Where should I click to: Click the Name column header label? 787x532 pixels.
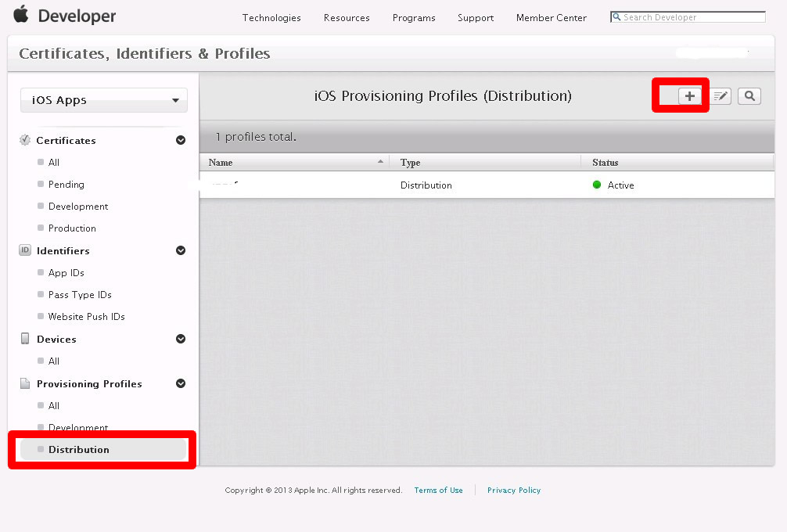pos(221,162)
